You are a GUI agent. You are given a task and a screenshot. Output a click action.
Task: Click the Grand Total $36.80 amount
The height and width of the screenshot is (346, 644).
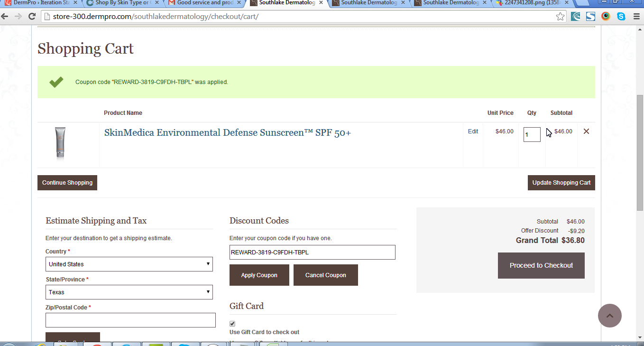point(573,241)
